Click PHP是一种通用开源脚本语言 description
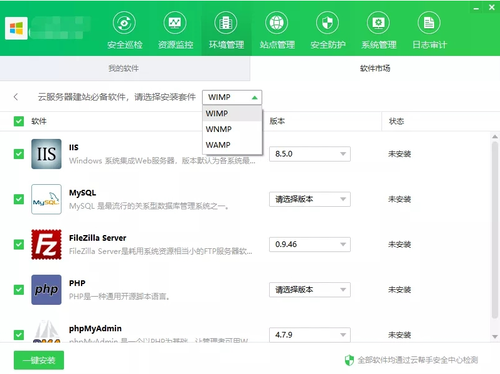 click(119, 296)
